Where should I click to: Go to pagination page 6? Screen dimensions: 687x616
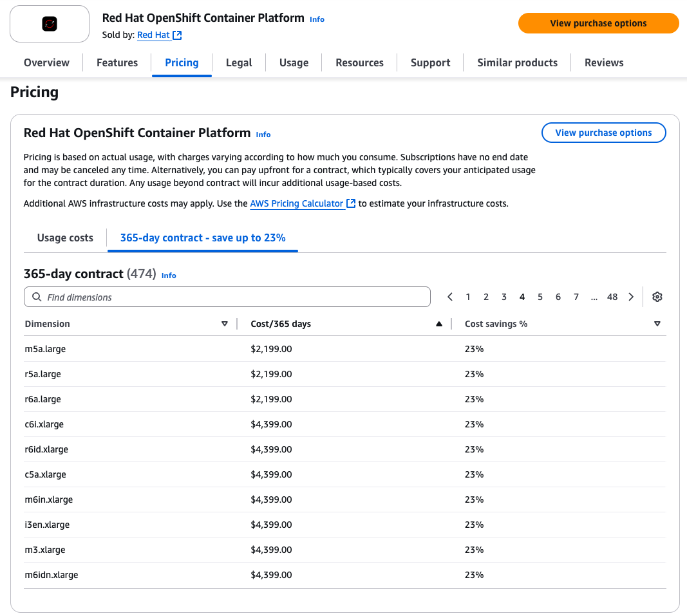[558, 297]
